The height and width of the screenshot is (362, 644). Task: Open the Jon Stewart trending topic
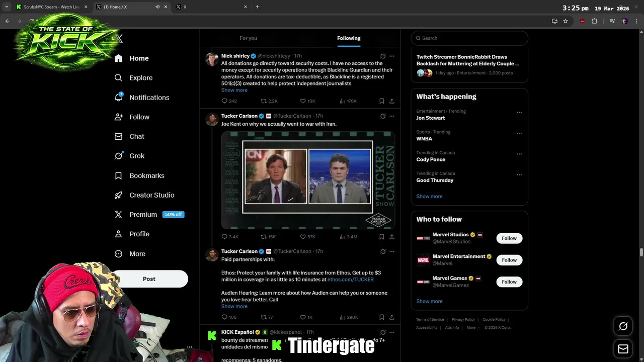tap(431, 118)
